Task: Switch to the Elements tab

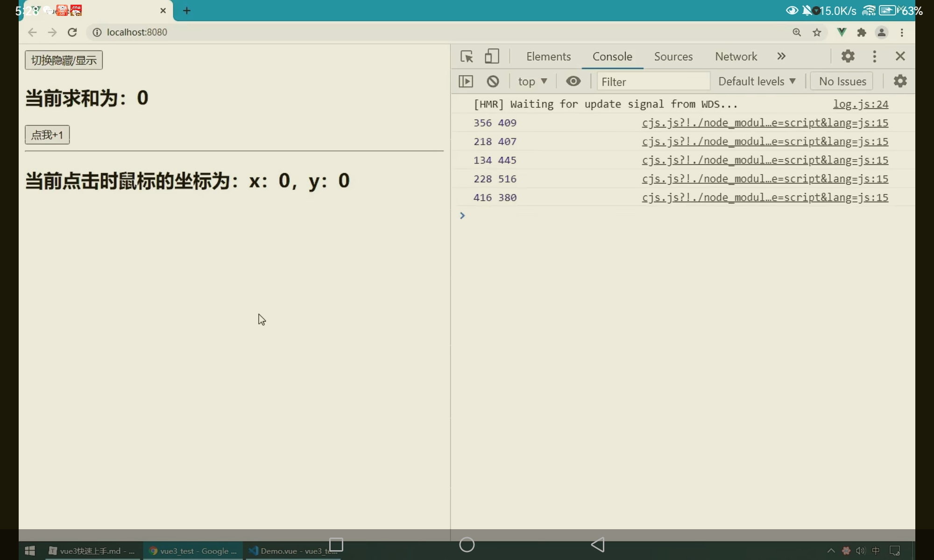Action: (x=548, y=56)
